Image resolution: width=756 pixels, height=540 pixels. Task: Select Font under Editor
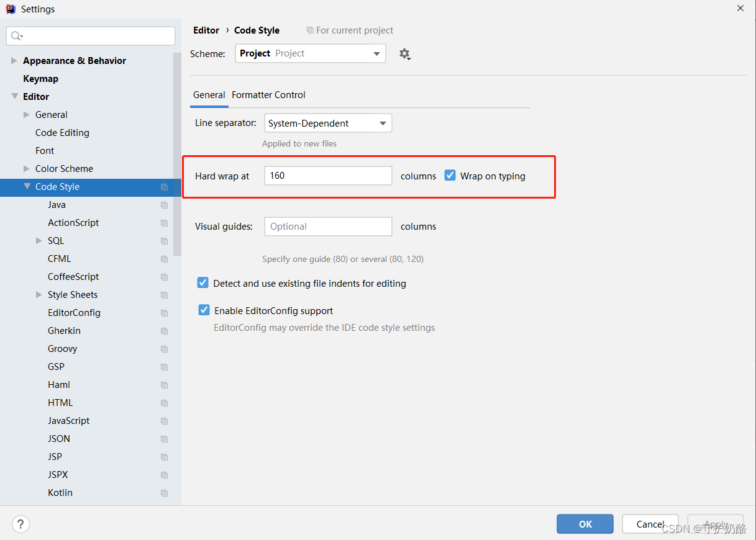(x=45, y=151)
